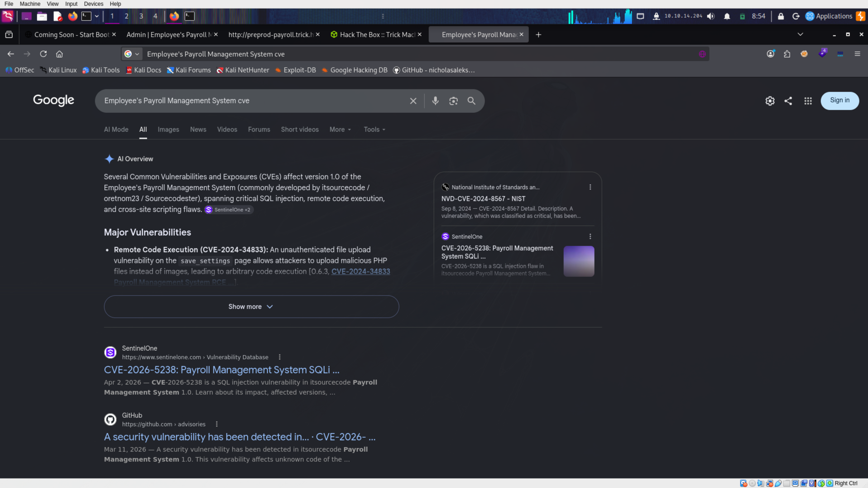Open the extensions puzzle icon
868x488 pixels.
coord(787,54)
